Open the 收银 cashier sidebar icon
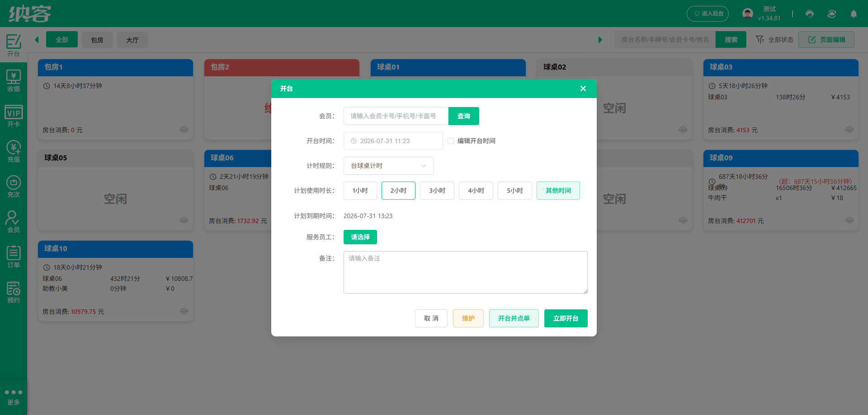 pos(14,80)
